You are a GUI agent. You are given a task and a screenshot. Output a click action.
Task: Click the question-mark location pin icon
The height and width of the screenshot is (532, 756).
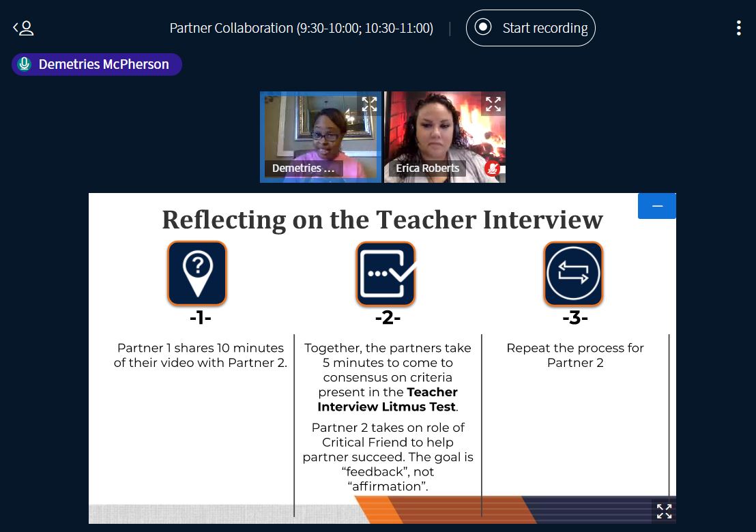(197, 274)
